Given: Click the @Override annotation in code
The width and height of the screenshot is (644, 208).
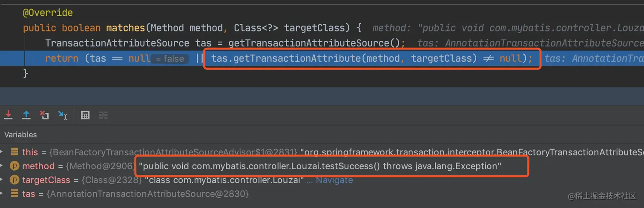Looking at the screenshot, I should (x=48, y=13).
